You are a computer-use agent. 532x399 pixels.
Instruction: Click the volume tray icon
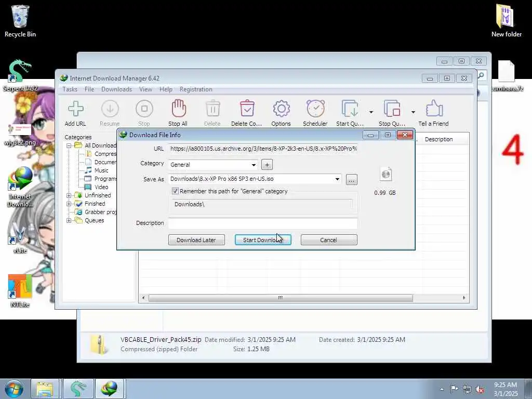coord(480,389)
